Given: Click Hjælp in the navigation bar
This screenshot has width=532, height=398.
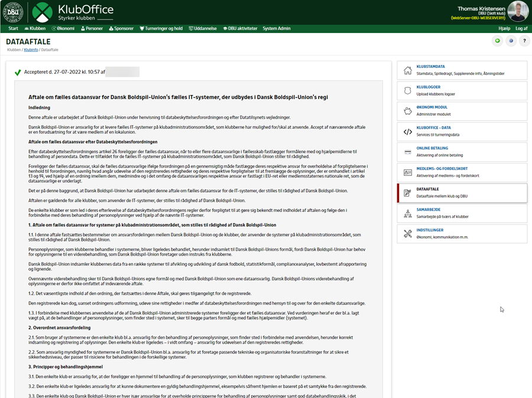Looking at the screenshot, I should (x=504, y=28).
